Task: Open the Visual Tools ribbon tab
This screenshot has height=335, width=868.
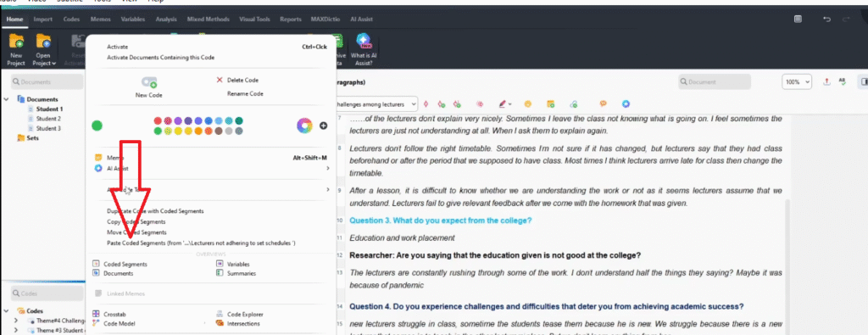Action: (x=254, y=20)
